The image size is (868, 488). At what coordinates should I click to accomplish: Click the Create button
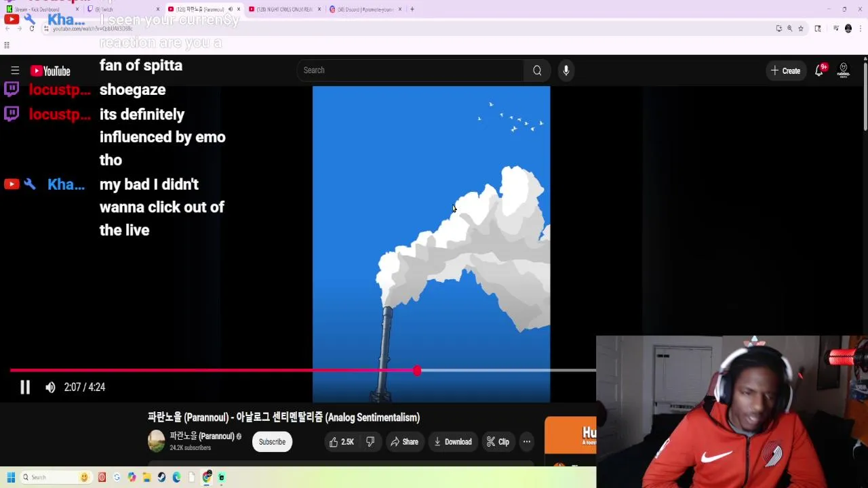pyautogui.click(x=785, y=70)
